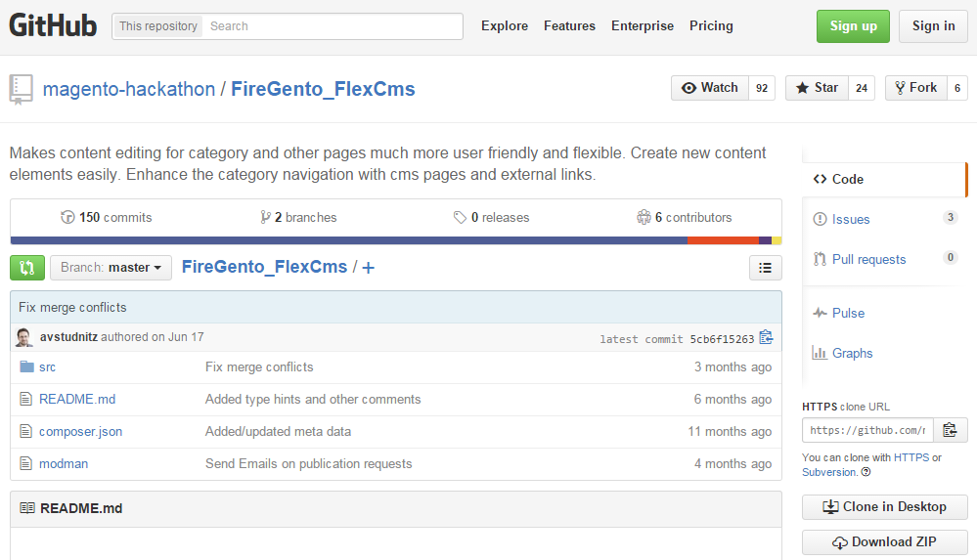Screen dimensions: 977x560
Task: Open 'Send Emails on publication requests' message
Action: click(308, 463)
